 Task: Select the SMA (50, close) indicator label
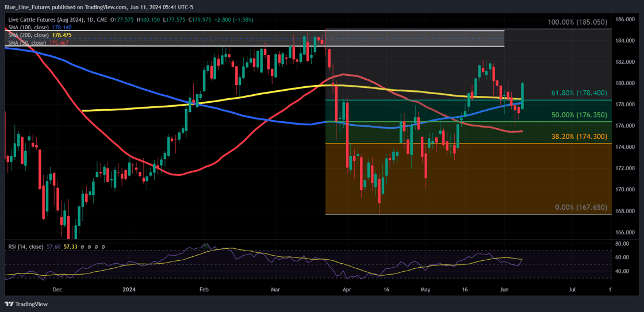pos(27,43)
